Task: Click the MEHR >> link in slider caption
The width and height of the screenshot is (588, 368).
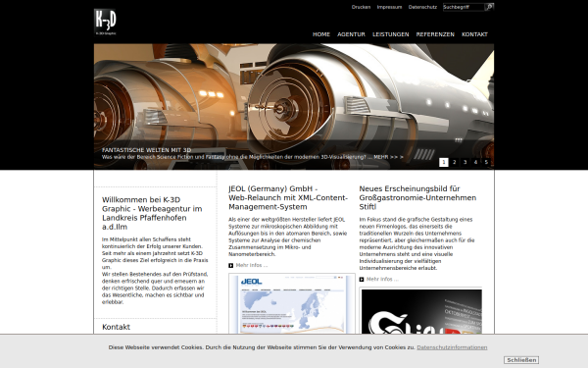Action: coord(388,157)
